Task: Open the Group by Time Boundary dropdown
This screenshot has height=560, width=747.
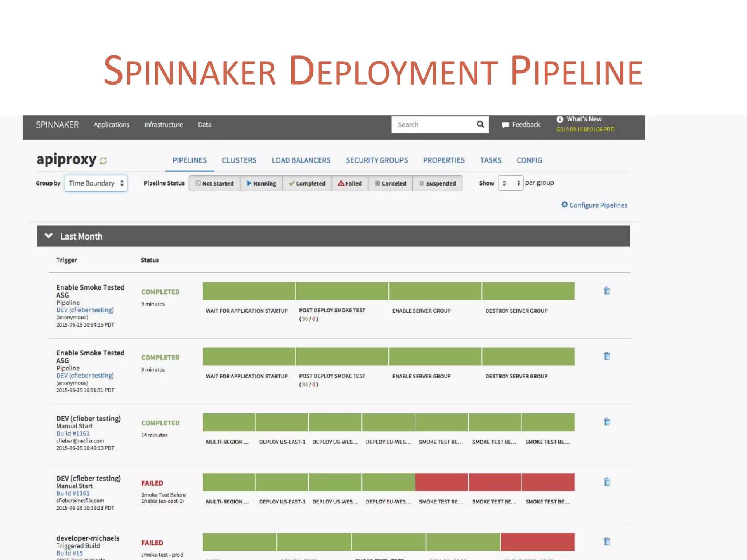Action: (96, 183)
